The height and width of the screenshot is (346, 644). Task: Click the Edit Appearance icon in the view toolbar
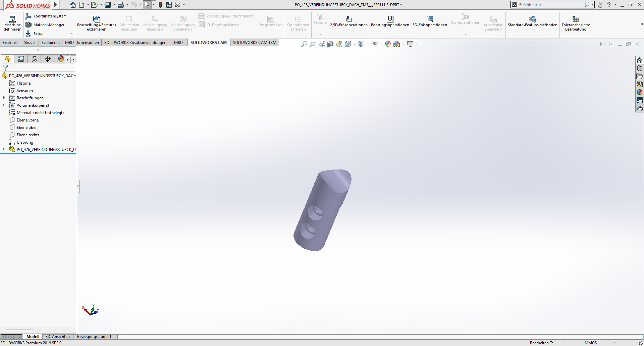[388, 44]
